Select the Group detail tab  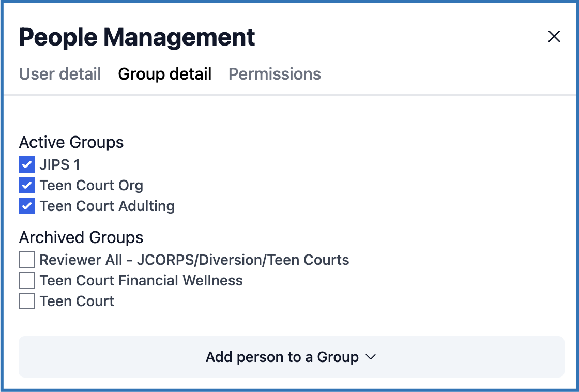pos(164,74)
